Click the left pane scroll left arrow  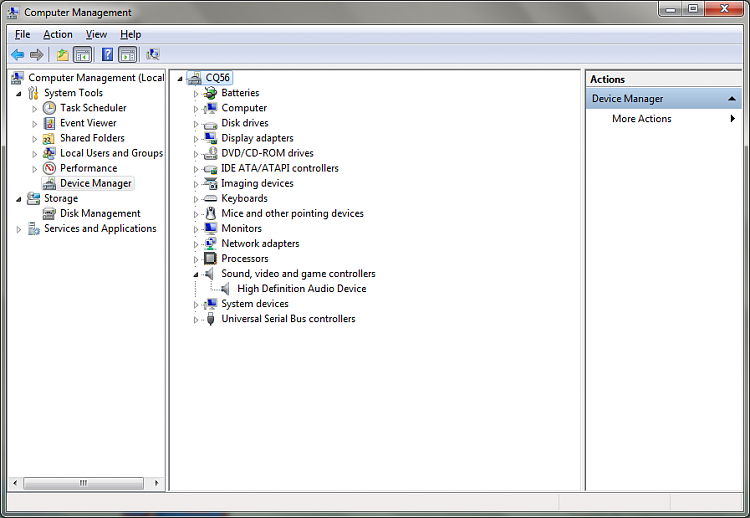click(15, 483)
